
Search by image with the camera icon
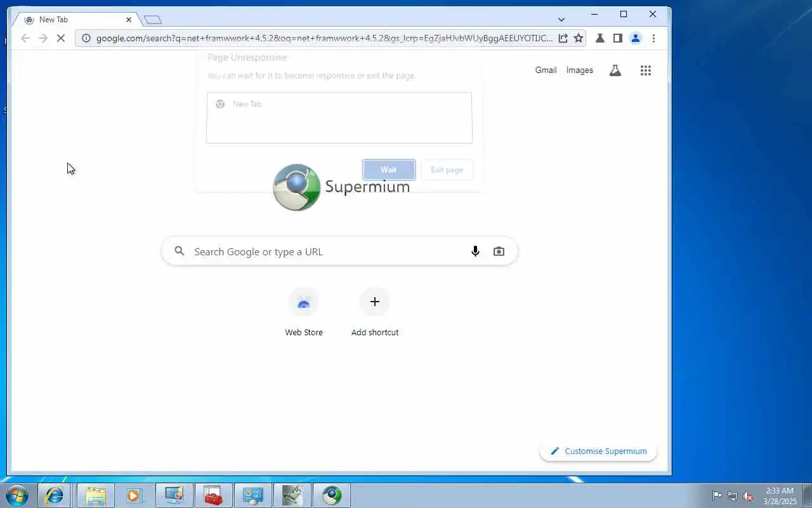(499, 251)
